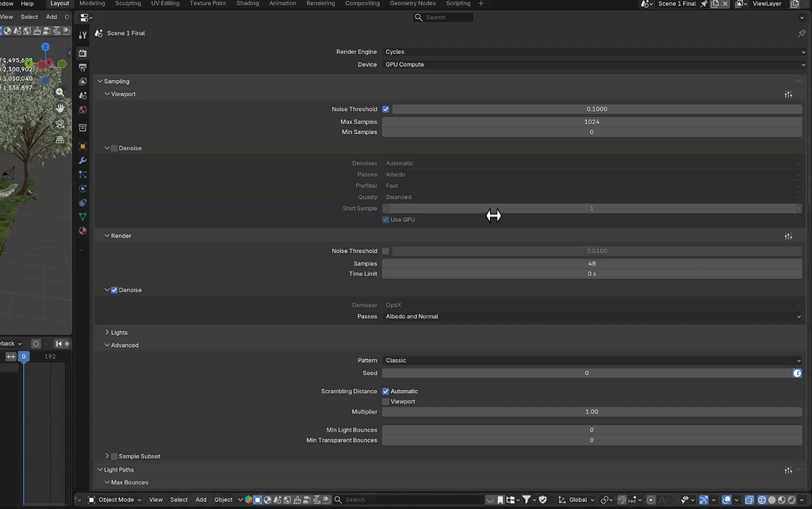This screenshot has height=509, width=812.
Task: Enable Render Noise Threshold checkbox
Action: [x=385, y=251]
